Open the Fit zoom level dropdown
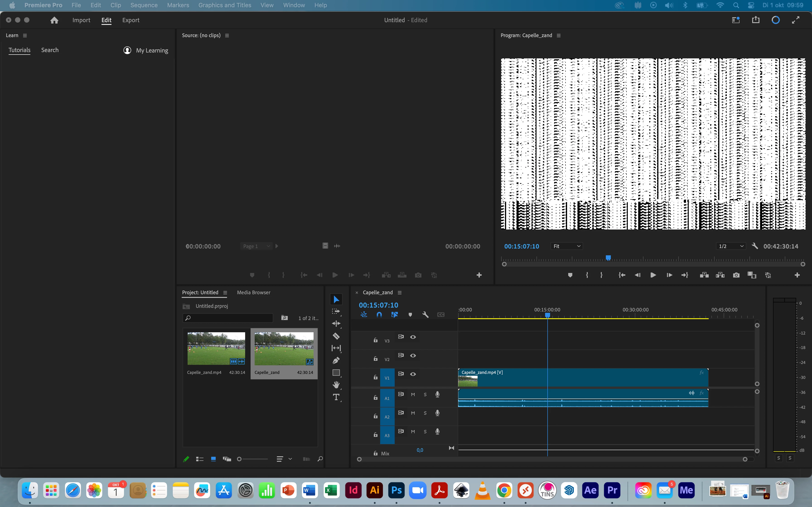This screenshot has height=507, width=812. point(567,246)
